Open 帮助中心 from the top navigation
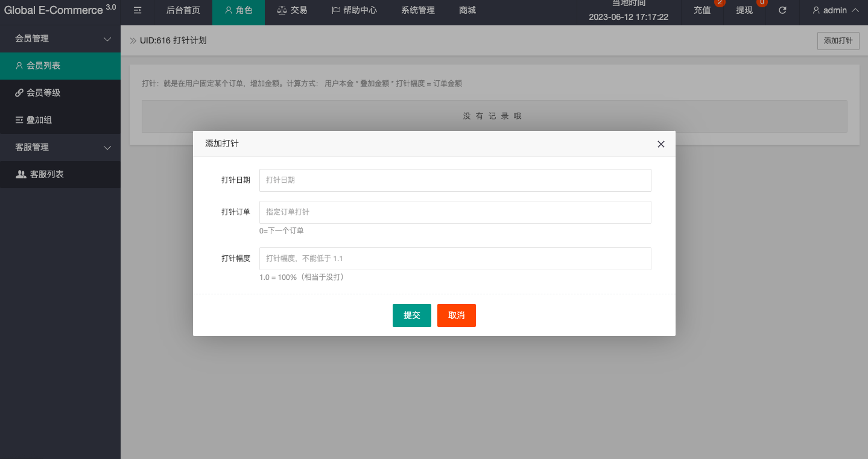 [354, 10]
